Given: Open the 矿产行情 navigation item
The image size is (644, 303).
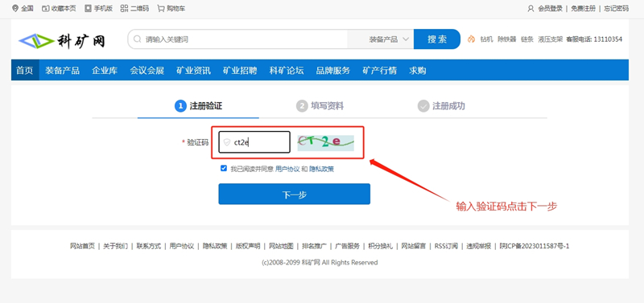Looking at the screenshot, I should coord(379,70).
